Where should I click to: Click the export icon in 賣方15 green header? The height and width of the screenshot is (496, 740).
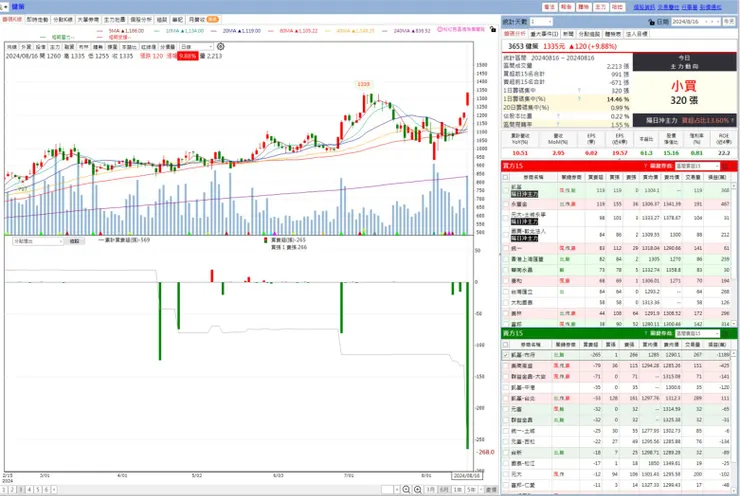(x=726, y=334)
